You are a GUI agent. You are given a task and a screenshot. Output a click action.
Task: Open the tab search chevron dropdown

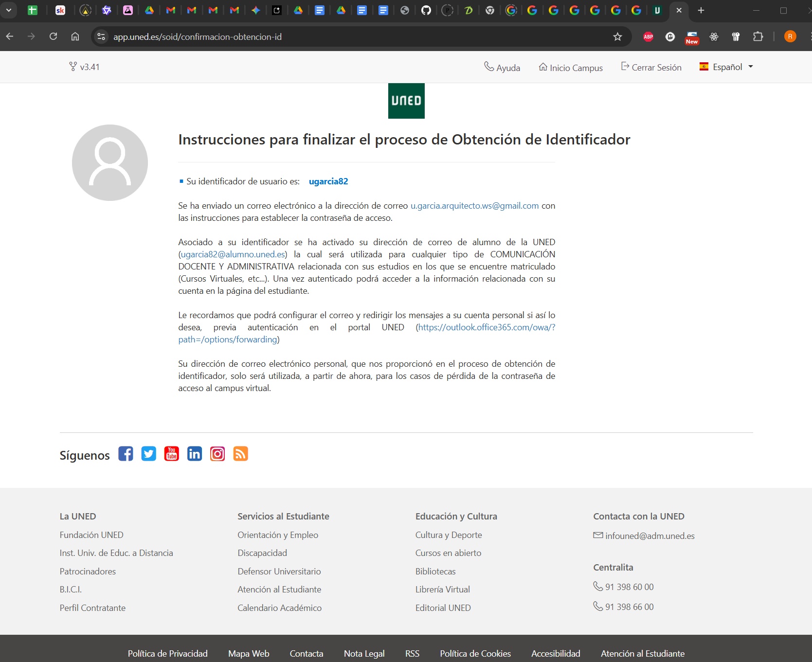pyautogui.click(x=9, y=10)
